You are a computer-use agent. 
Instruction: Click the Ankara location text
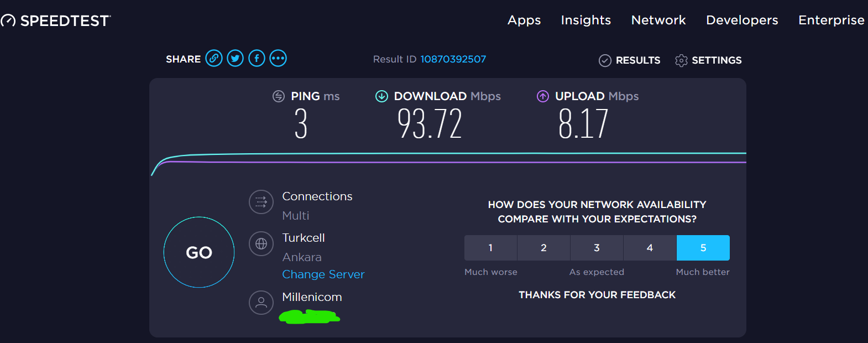(x=302, y=257)
